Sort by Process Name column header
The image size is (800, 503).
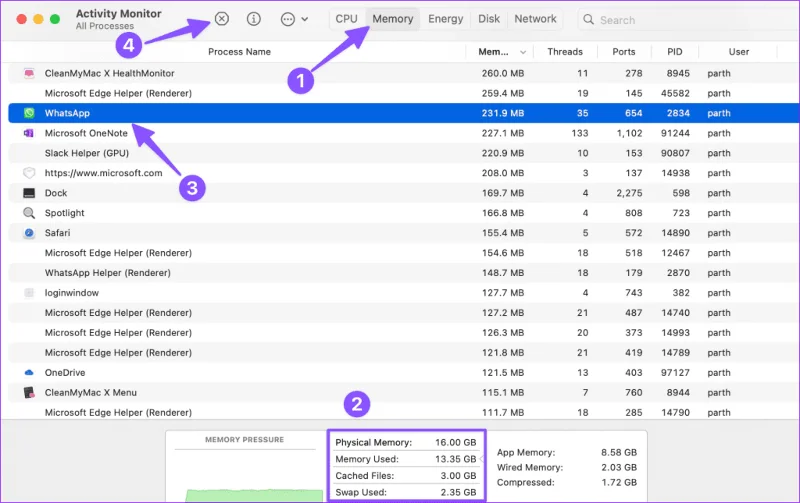click(x=239, y=52)
